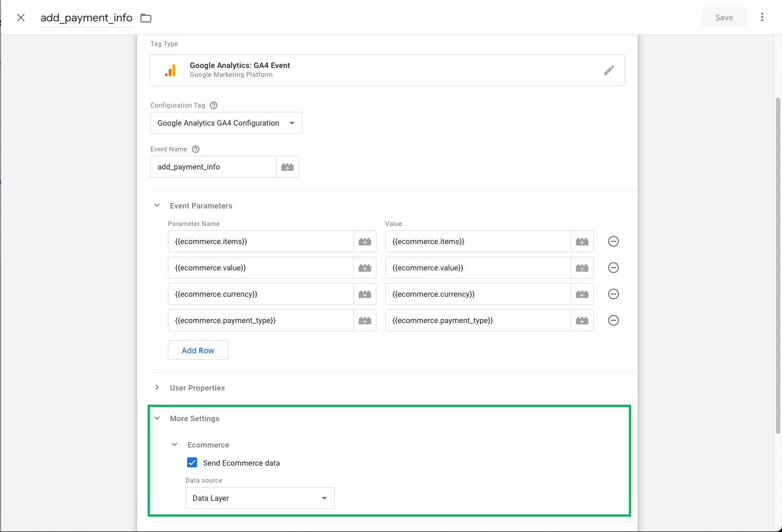Screen dimensions: 782x532
Task: Click ecommerce.payment_type value field
Action: point(478,320)
